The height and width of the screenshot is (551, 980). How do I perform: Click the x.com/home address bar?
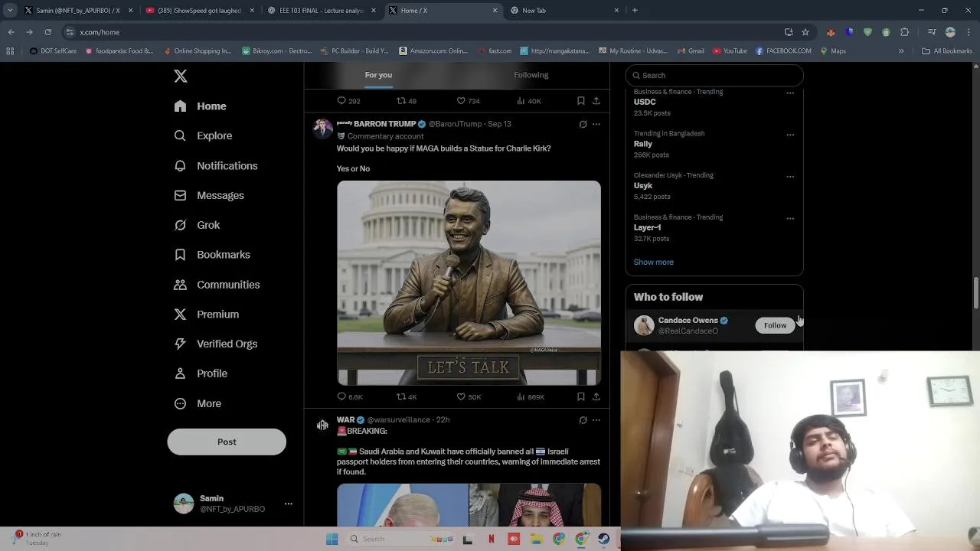point(429,32)
